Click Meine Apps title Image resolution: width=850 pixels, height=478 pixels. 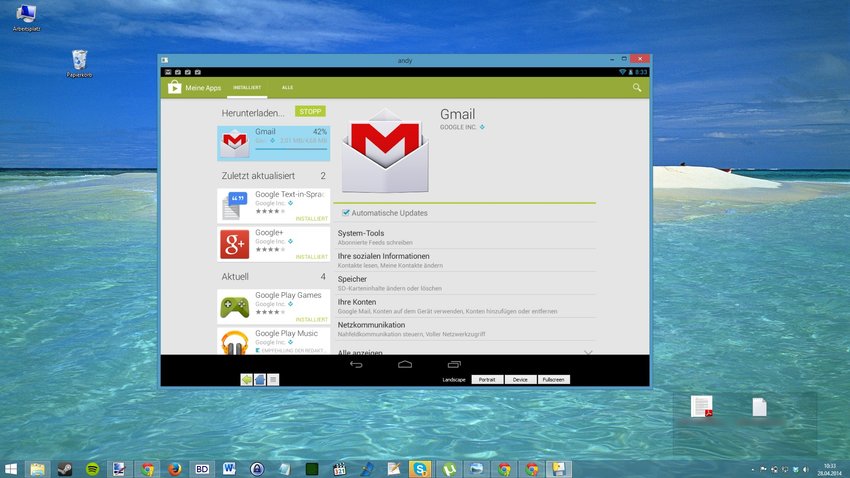(x=203, y=88)
